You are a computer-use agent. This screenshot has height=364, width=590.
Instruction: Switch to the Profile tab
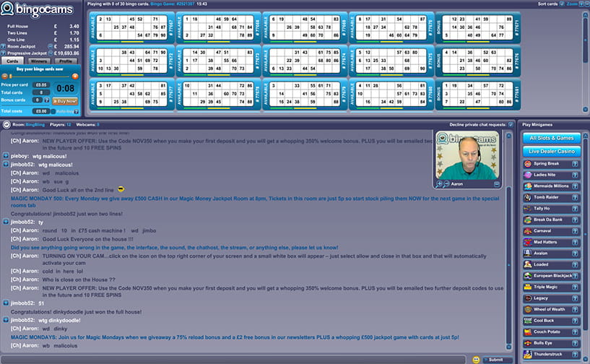66,61
